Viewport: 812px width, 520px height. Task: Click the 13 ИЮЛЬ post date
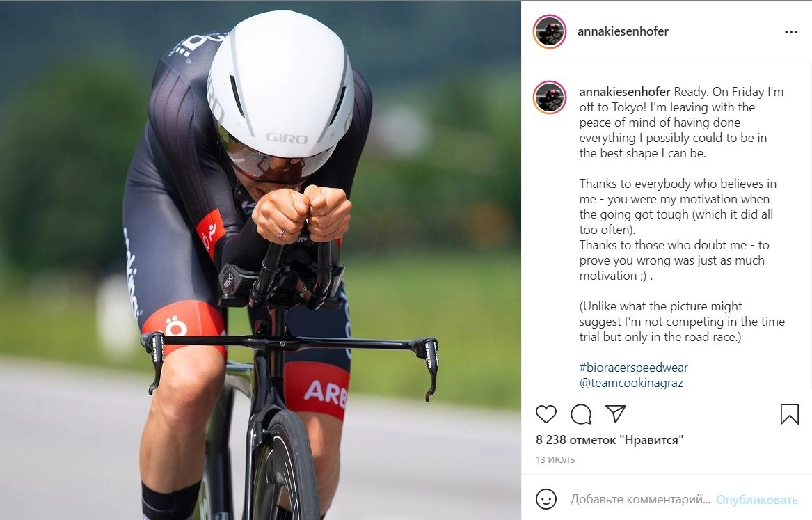click(555, 459)
